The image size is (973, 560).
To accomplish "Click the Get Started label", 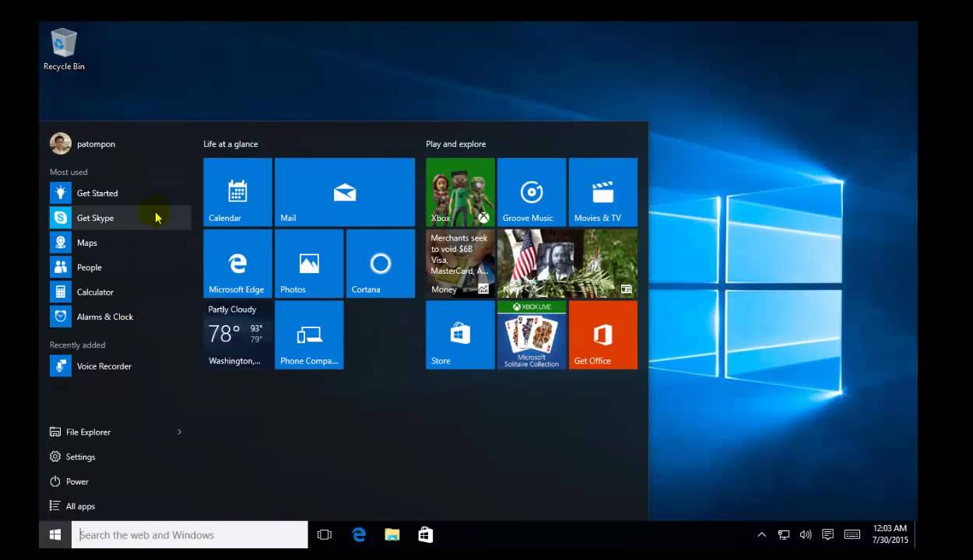I will click(97, 193).
